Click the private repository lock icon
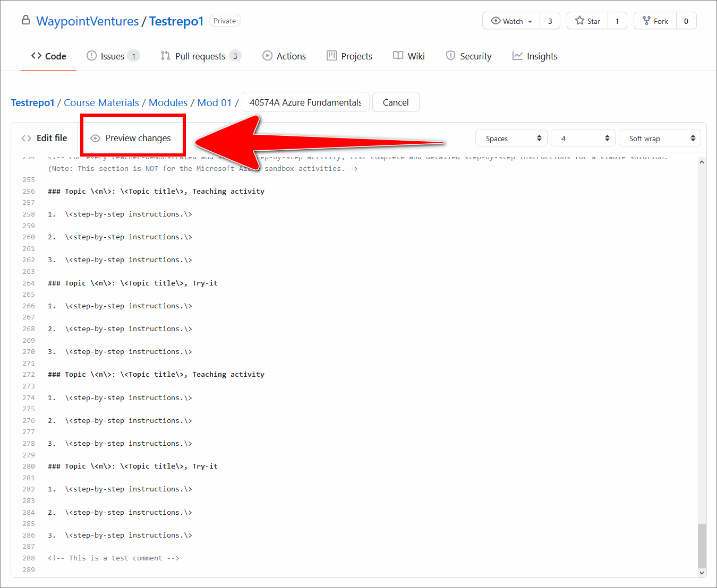This screenshot has width=717, height=588. click(x=25, y=20)
